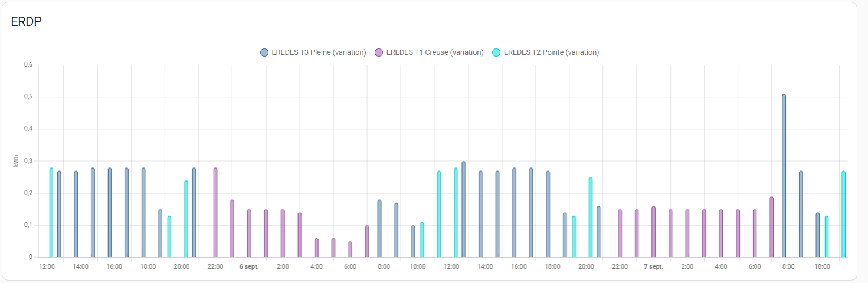Hide the EREDES T1 Creuse series label
Screen dimensions: 868x283
tap(435, 52)
